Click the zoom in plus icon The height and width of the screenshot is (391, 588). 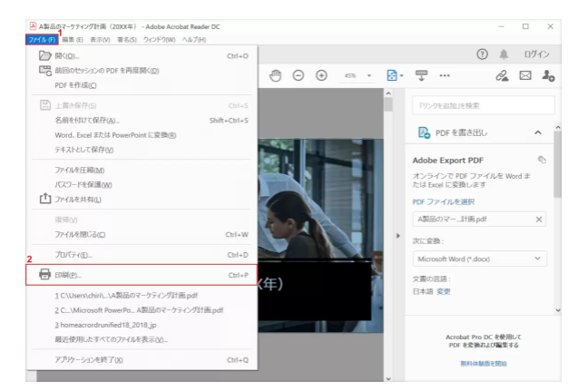pos(320,77)
